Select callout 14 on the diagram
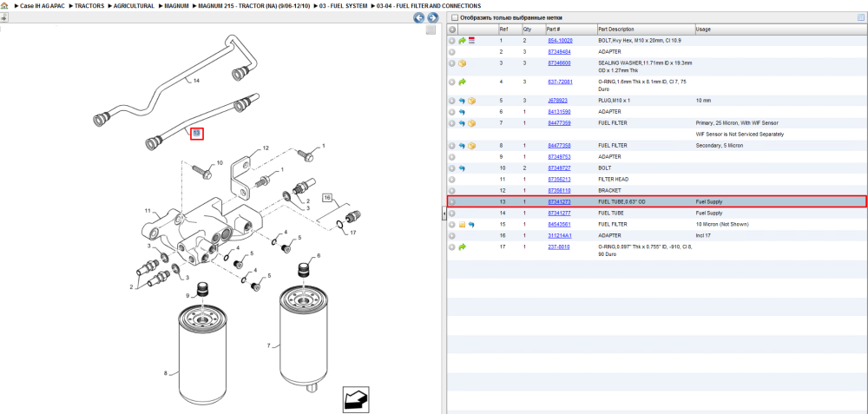Viewport: 868px width, 414px height. tap(196, 81)
